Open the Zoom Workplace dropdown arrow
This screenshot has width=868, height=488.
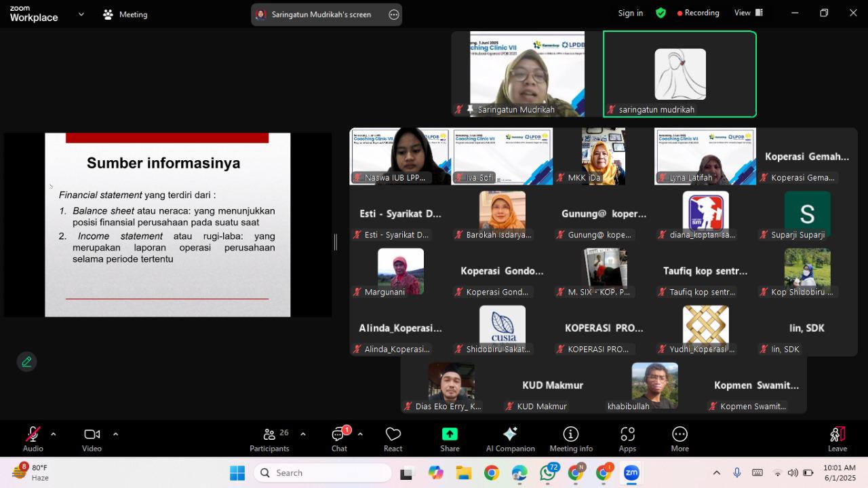tap(81, 14)
